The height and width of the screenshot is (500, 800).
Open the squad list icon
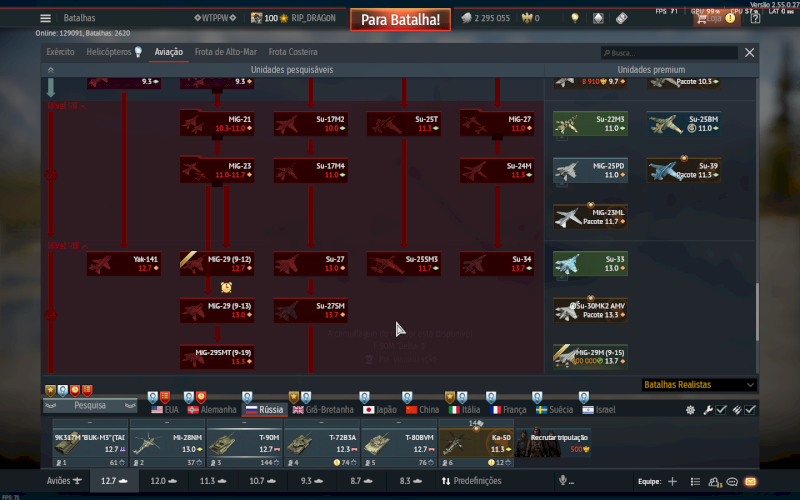(x=695, y=481)
